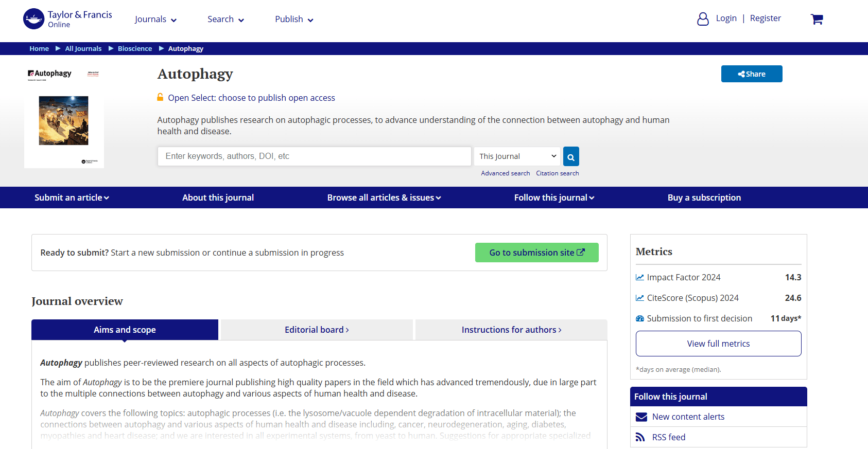The width and height of the screenshot is (868, 449).
Task: Open the shopping cart icon
Action: (x=817, y=19)
